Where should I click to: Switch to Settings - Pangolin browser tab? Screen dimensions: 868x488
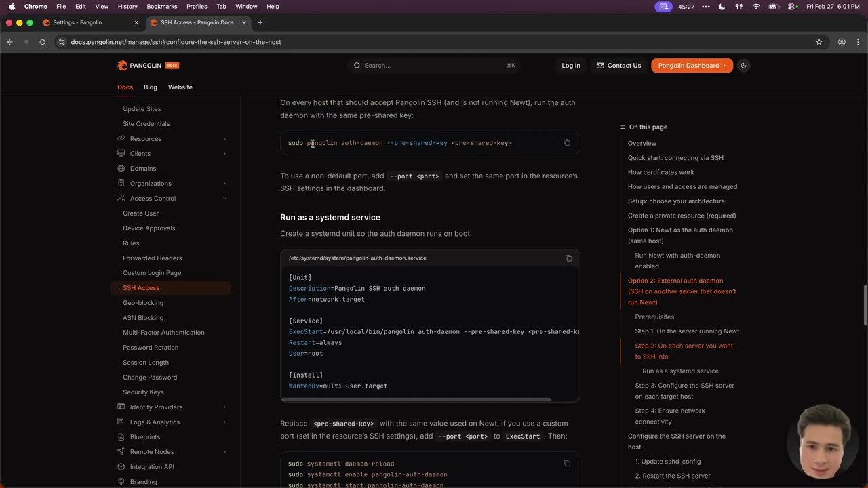(x=91, y=22)
